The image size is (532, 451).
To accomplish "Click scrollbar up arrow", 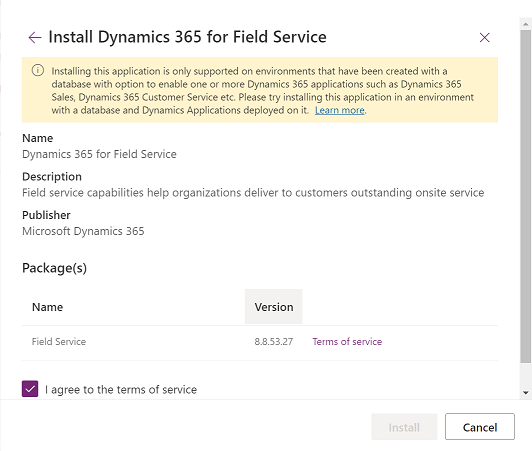I will click(x=526, y=24).
